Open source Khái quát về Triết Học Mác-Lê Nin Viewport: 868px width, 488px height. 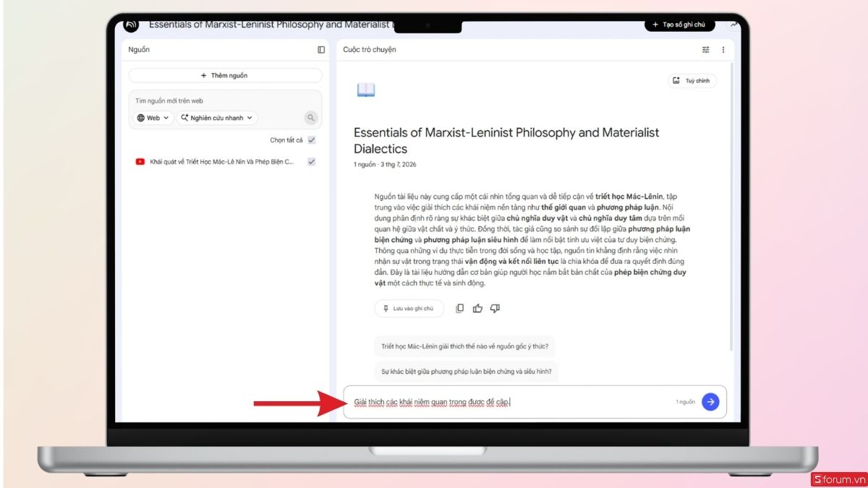click(x=222, y=162)
